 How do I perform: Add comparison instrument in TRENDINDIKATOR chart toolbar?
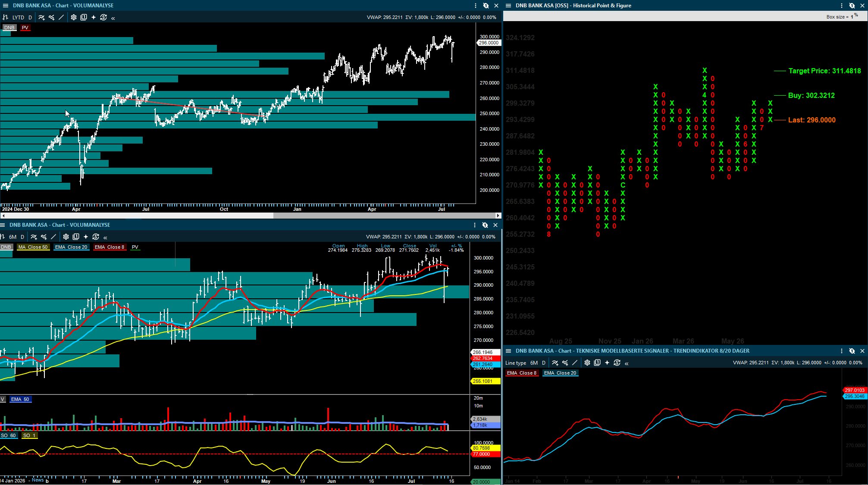[x=565, y=363]
